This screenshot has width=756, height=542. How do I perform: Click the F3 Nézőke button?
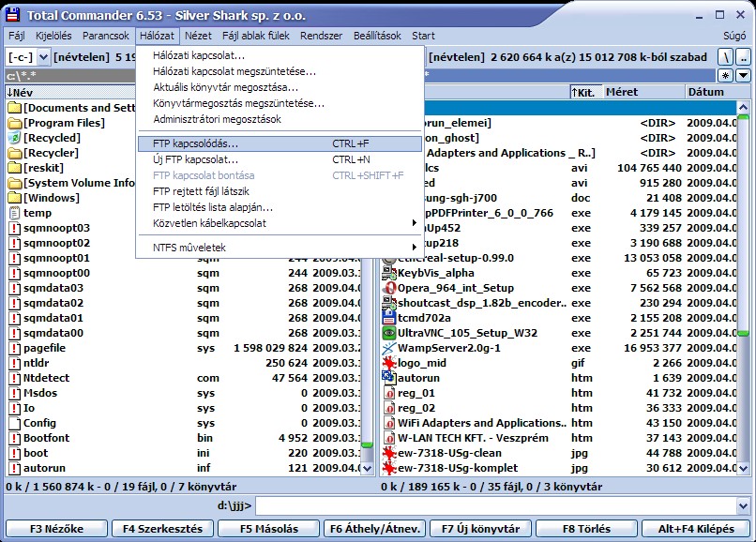pos(56,529)
